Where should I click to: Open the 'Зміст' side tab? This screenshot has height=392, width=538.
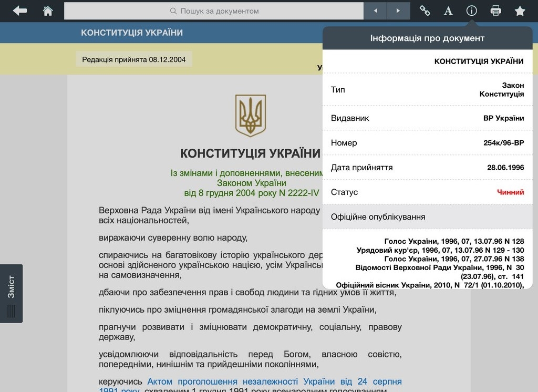point(12,294)
